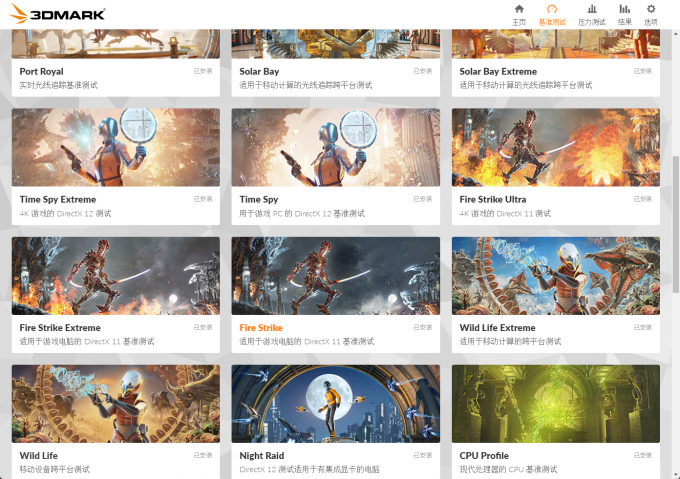The width and height of the screenshot is (680, 479).
Task: Select the Time Spy Extreme title
Action: click(x=58, y=199)
